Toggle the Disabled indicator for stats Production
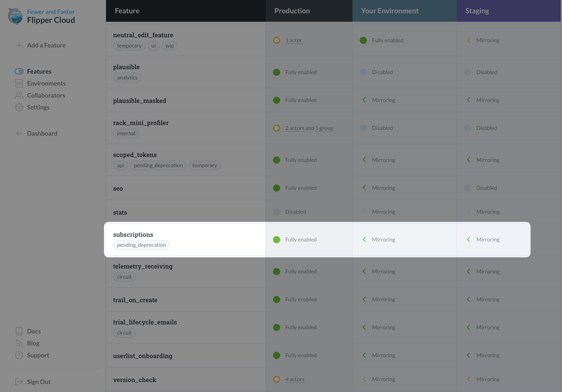This screenshot has height=392, width=562. [276, 212]
